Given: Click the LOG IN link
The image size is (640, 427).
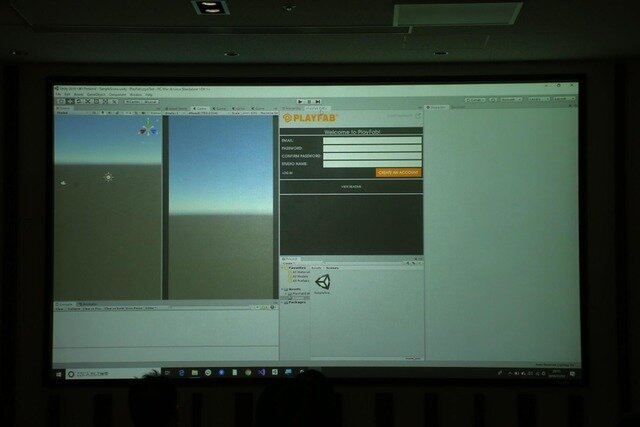Looking at the screenshot, I should tap(287, 173).
